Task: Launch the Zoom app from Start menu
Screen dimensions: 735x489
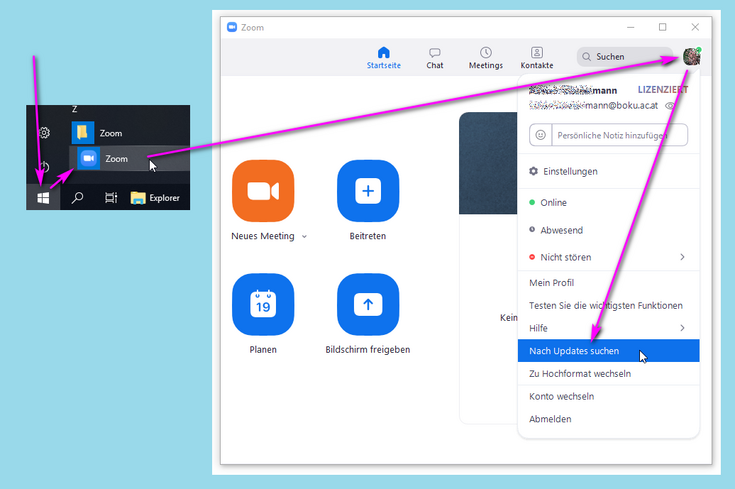Action: [130, 158]
